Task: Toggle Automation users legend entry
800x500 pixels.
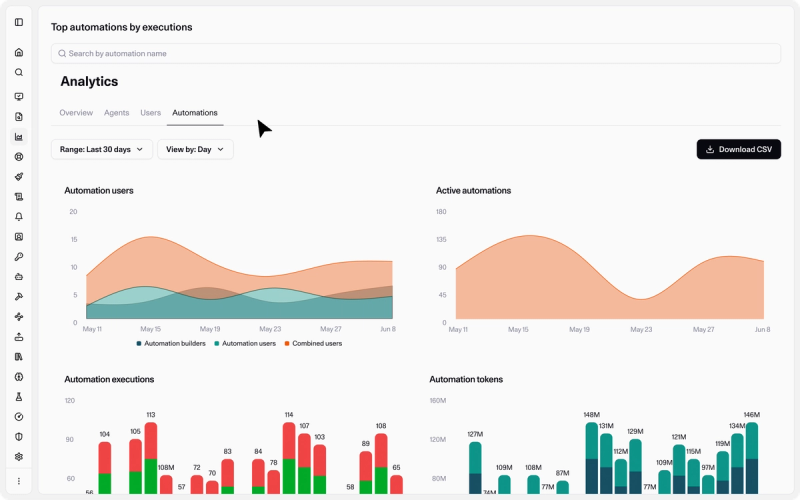Action: 245,343
